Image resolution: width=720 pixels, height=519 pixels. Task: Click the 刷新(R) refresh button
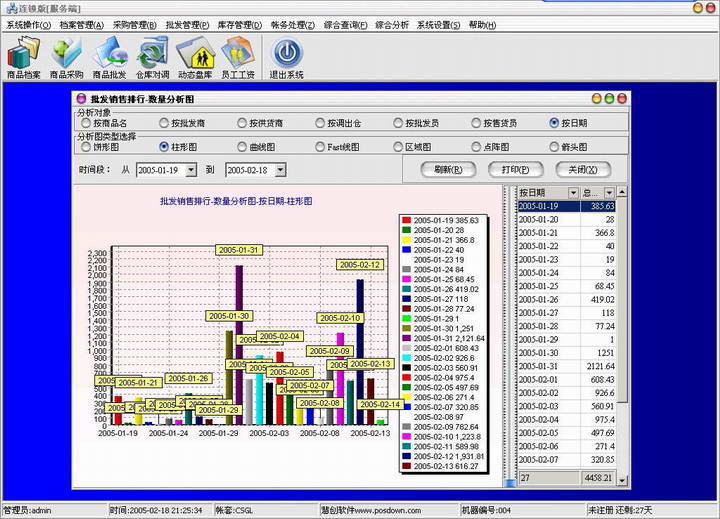pos(448,169)
